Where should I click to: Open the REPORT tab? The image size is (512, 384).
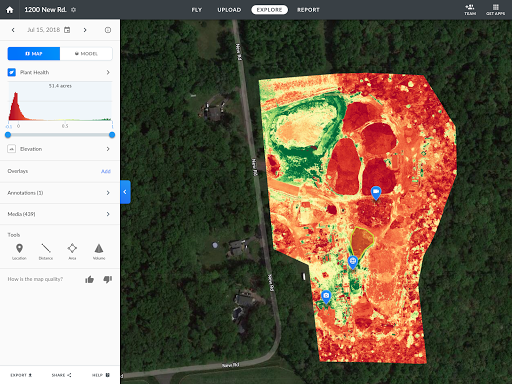pyautogui.click(x=308, y=10)
